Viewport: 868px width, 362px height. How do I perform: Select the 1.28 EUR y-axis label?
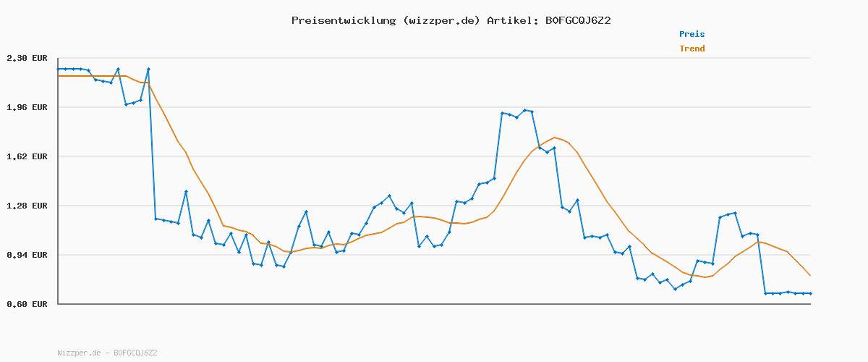27,206
